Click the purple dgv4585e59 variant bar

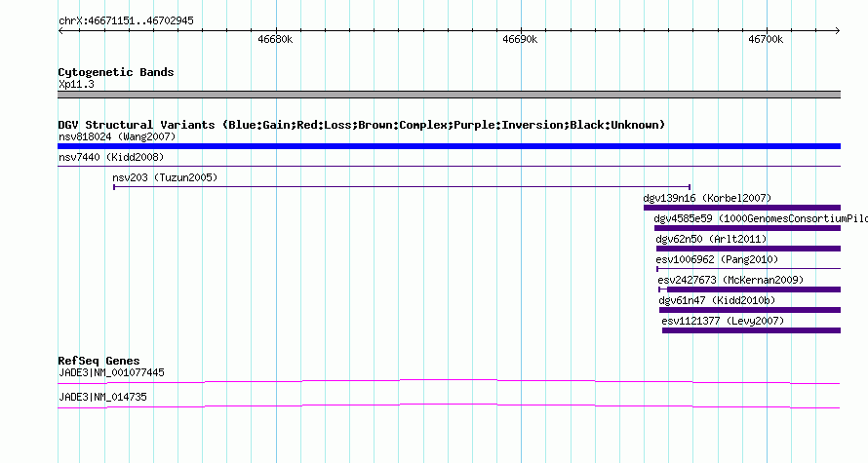pos(747,228)
